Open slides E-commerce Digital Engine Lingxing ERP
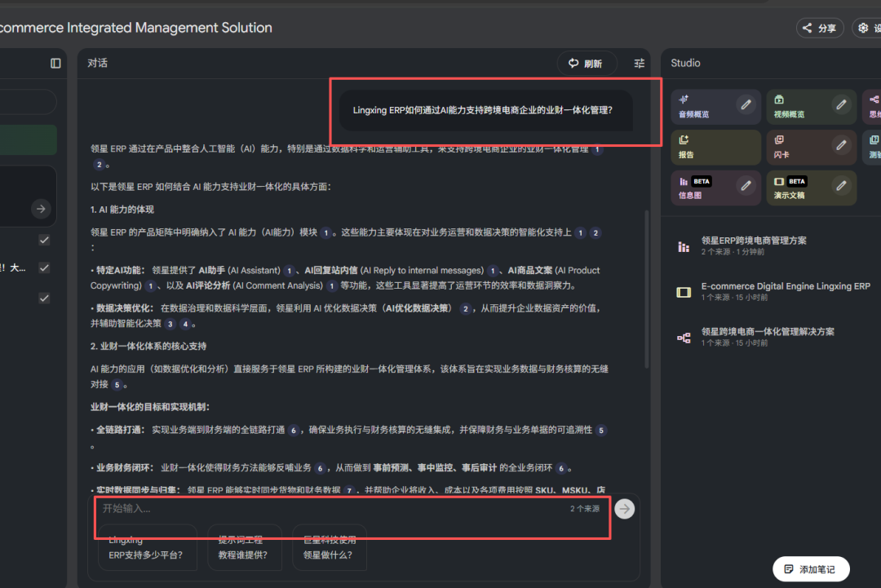This screenshot has width=881, height=588. [x=785, y=291]
